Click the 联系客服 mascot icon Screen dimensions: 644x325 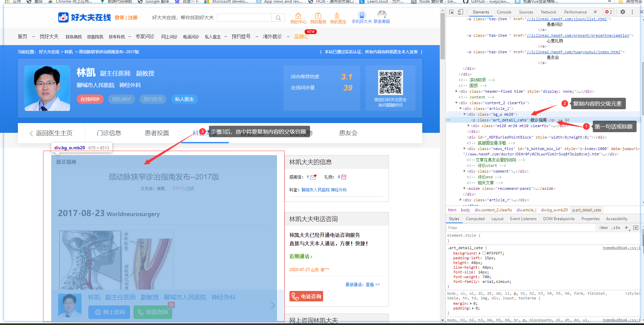click(x=381, y=14)
